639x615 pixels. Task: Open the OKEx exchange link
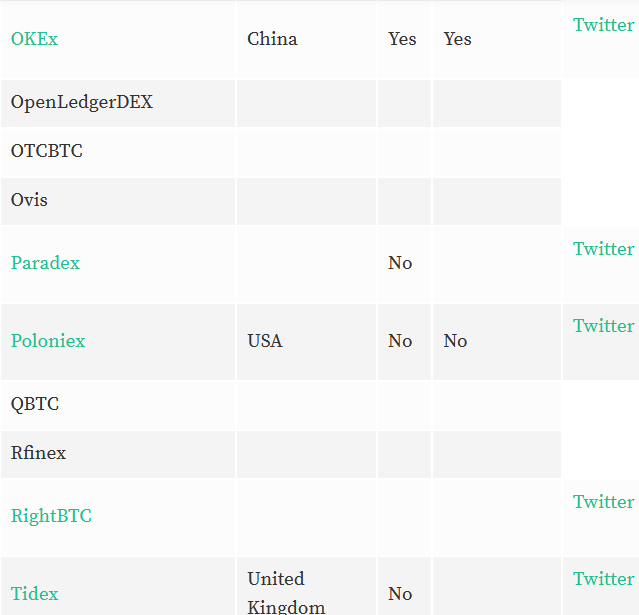pyautogui.click(x=34, y=39)
